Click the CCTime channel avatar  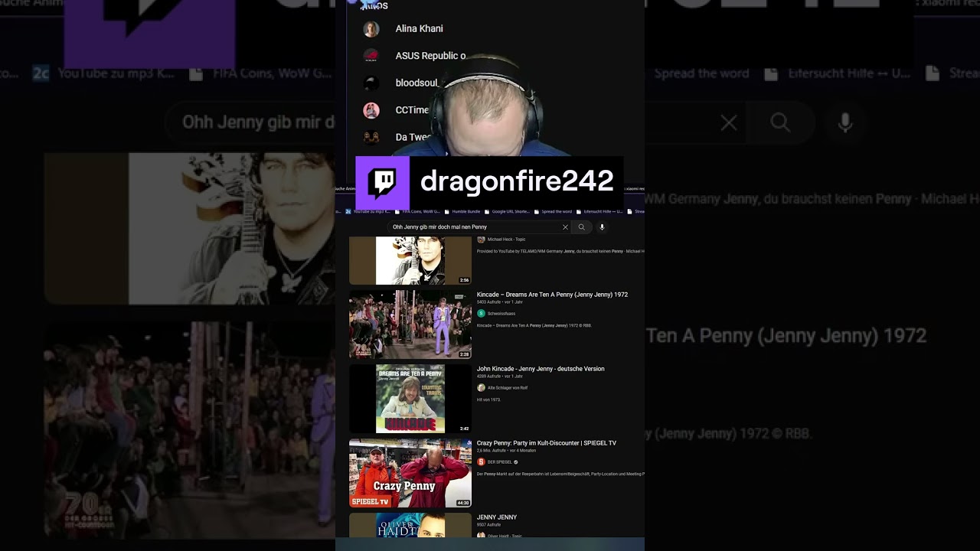371,110
